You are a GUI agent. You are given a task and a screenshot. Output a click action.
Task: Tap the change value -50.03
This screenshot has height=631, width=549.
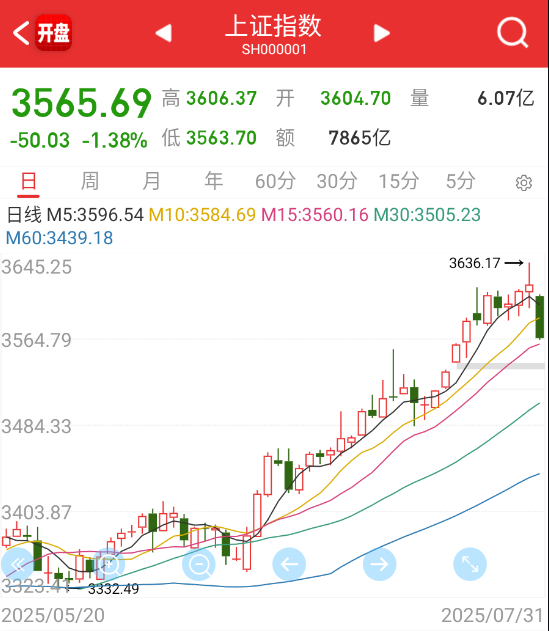pyautogui.click(x=40, y=140)
